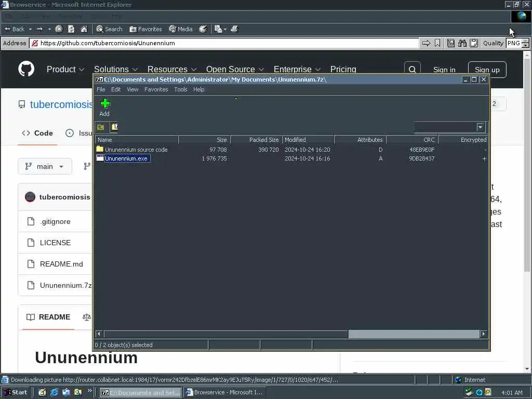This screenshot has height=399, width=532.
Task: Click the 7-Zip horizontal scrollbar right arrow
Action: pyautogui.click(x=483, y=334)
